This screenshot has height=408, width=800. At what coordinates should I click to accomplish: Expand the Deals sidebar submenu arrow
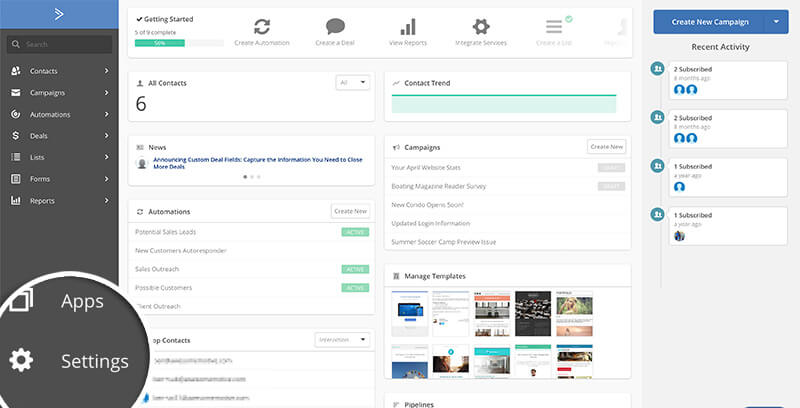(x=107, y=136)
